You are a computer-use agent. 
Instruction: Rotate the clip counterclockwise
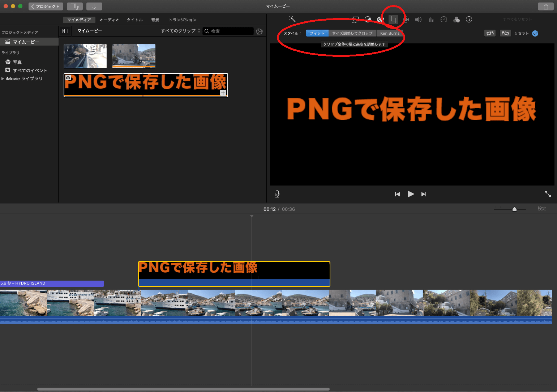click(490, 33)
